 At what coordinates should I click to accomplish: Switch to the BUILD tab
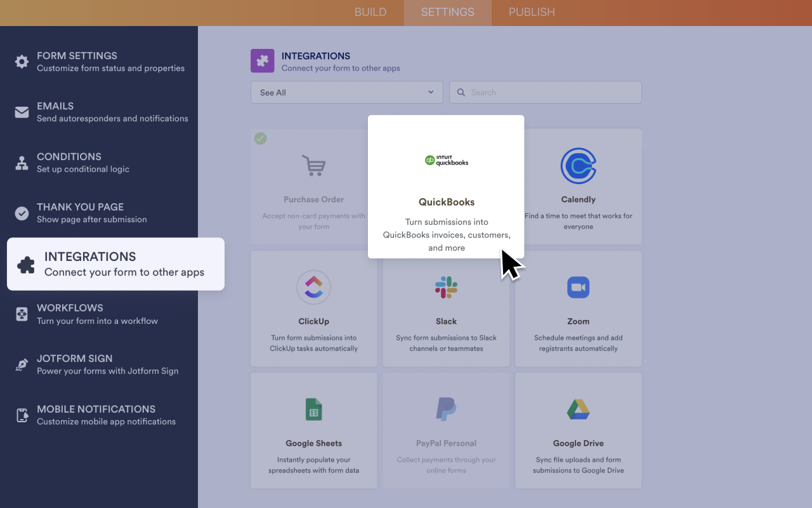370,12
